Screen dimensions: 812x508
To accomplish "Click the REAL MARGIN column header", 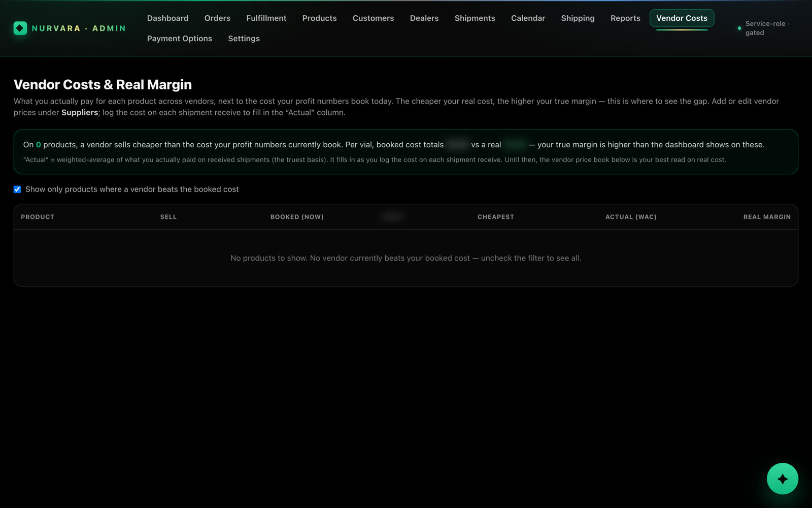I will (767, 217).
